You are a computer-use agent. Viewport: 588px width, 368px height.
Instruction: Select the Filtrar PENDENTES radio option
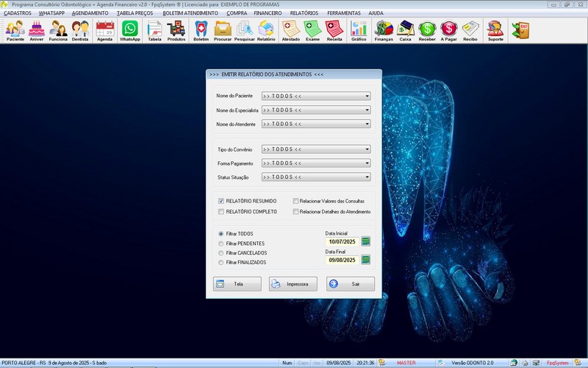[221, 243]
